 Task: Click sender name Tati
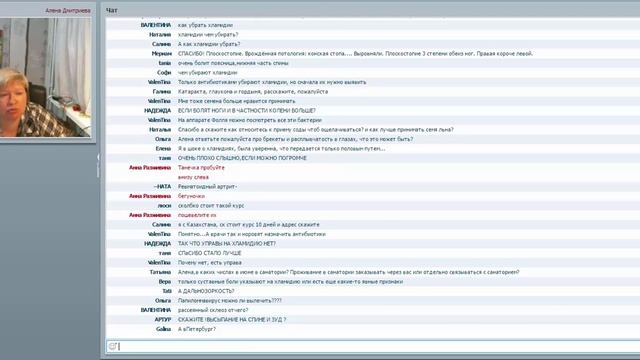point(167,291)
